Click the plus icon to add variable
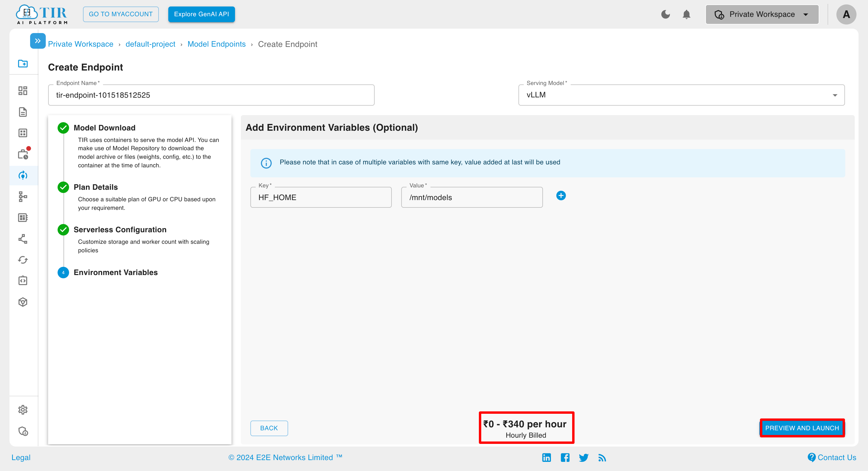The width and height of the screenshot is (868, 471). point(561,195)
